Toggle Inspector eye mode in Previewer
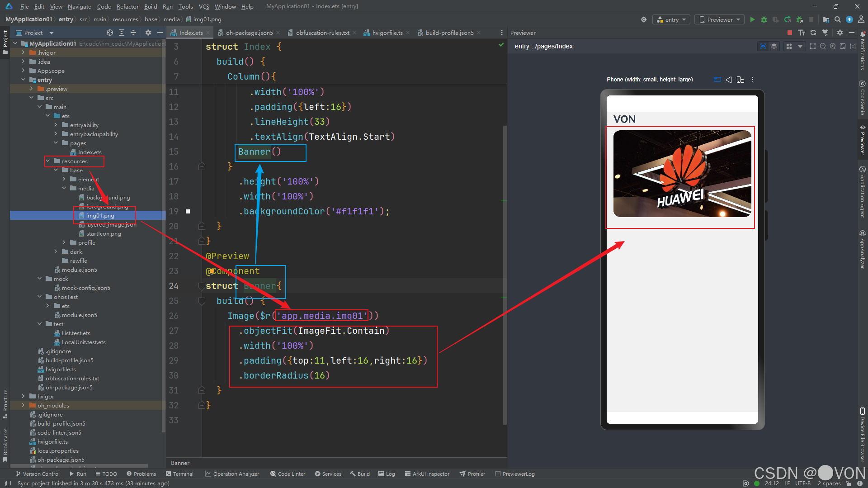868x488 pixels. (x=763, y=46)
